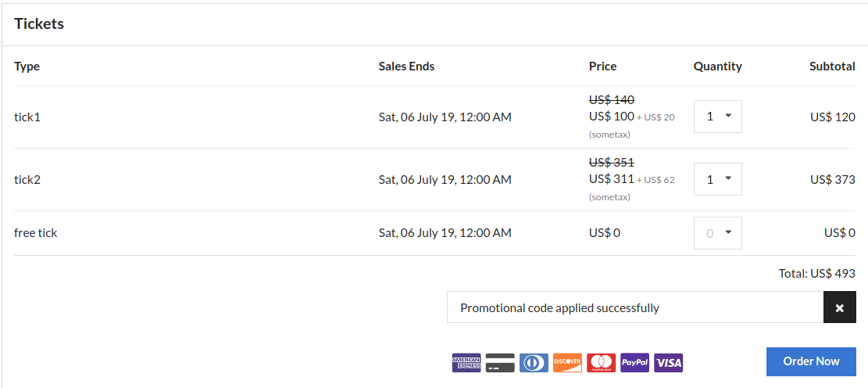868x388 pixels.
Task: Click the Price column header
Action: (603, 66)
